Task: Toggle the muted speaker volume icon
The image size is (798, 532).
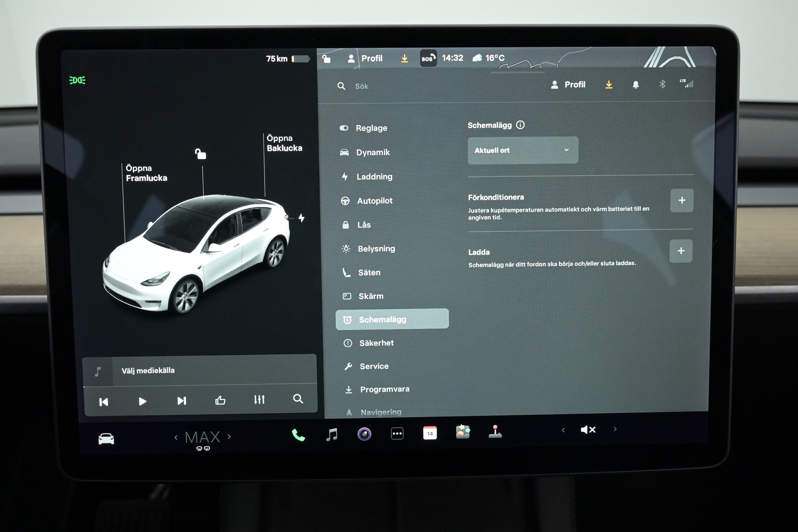Action: coord(588,430)
